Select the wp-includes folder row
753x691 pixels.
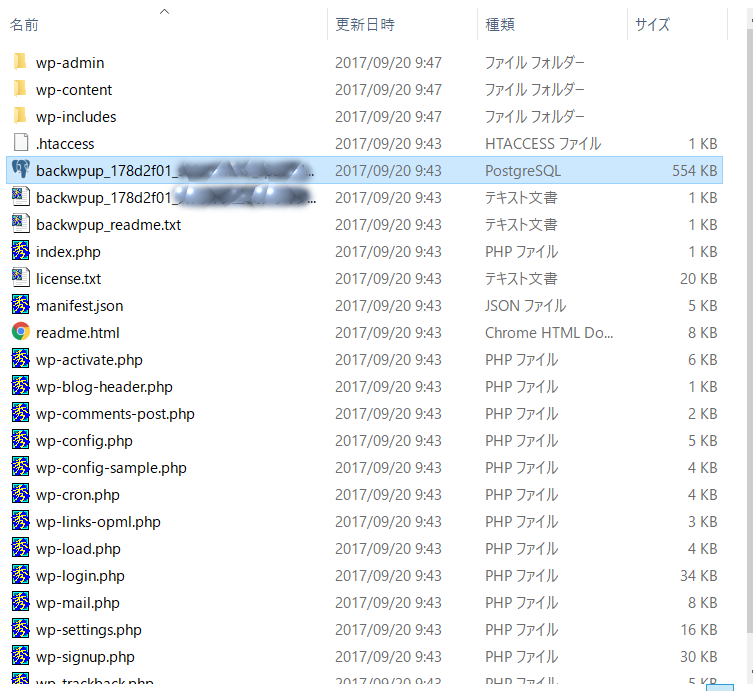pos(76,117)
